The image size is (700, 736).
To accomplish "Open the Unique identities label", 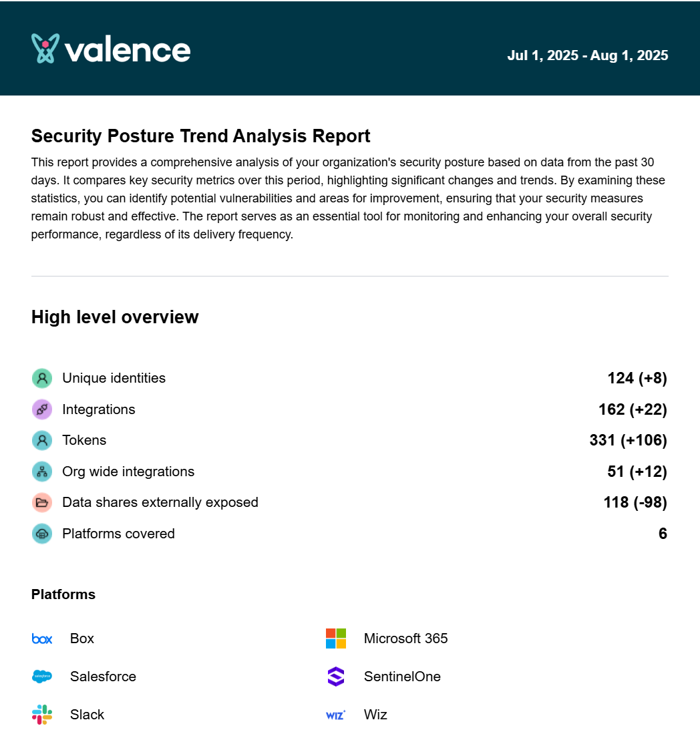I will coord(114,378).
